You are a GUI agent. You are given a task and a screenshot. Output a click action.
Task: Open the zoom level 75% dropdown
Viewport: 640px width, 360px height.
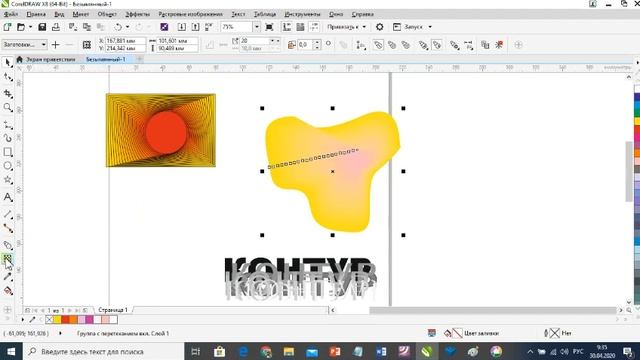click(x=257, y=27)
